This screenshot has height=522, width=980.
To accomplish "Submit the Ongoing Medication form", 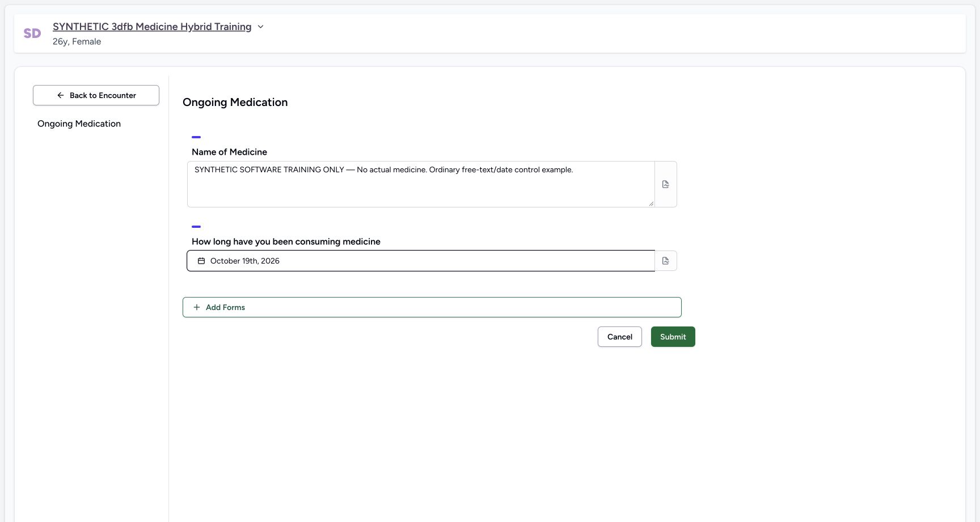I will 673,337.
